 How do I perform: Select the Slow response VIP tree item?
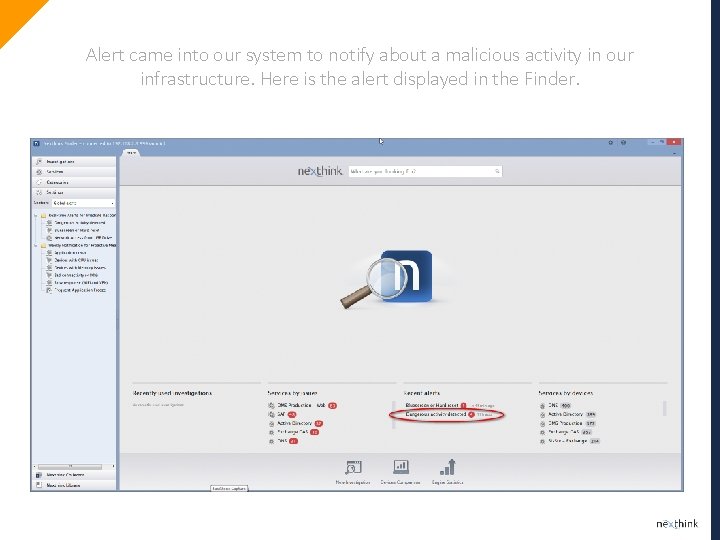pos(81,282)
